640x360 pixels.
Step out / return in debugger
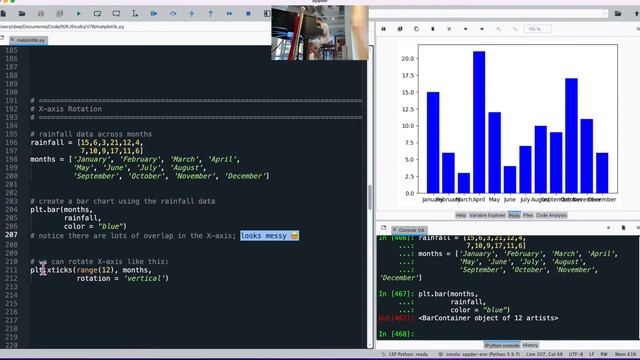coord(211,14)
